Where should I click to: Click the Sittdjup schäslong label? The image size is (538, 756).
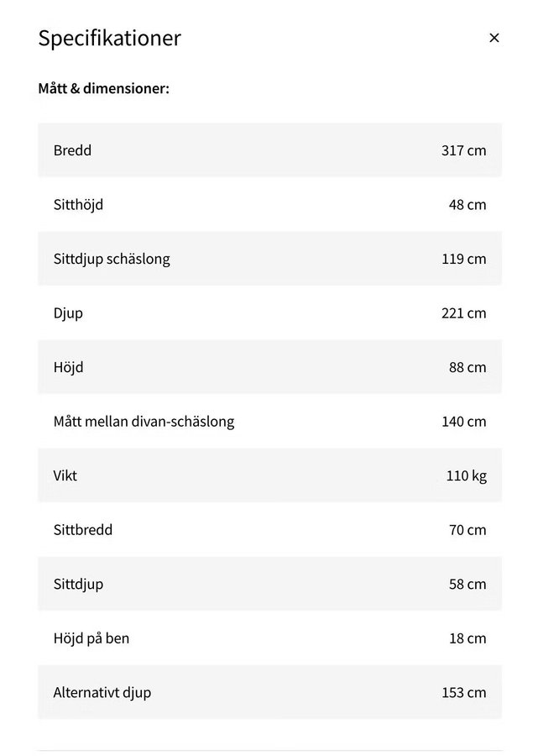tap(112, 259)
